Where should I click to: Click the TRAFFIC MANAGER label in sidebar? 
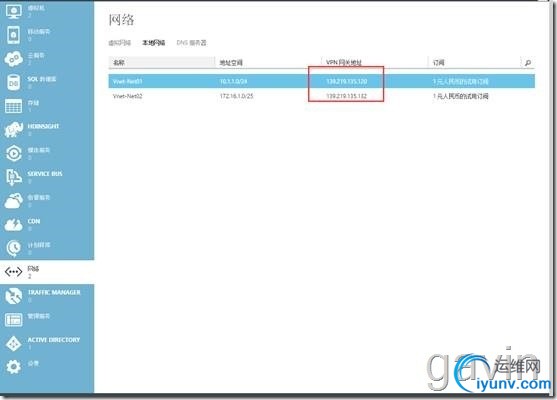(54, 292)
